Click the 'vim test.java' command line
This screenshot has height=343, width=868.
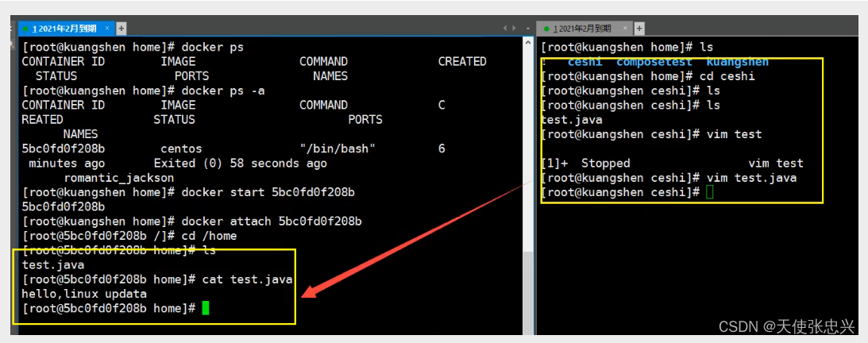[669, 178]
